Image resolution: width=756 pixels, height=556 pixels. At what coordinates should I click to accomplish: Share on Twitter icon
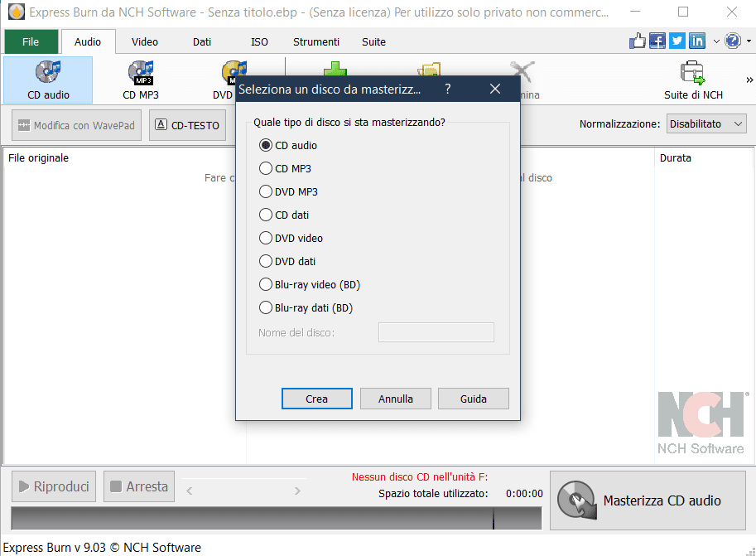tap(677, 41)
